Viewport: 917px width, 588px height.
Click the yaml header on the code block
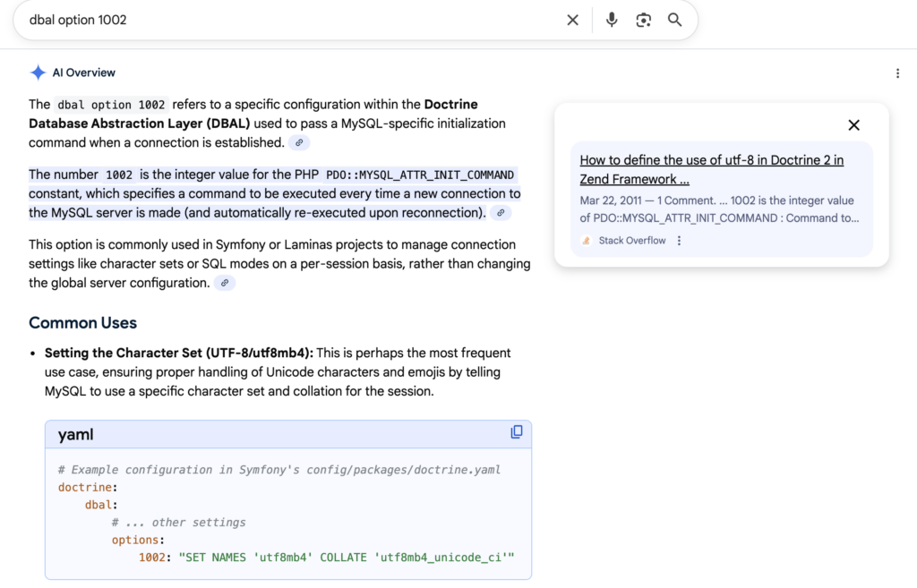pos(76,434)
